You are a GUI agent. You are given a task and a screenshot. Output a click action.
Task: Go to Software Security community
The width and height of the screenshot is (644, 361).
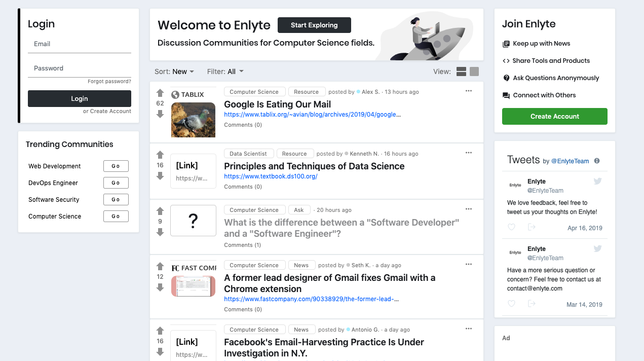tap(116, 199)
